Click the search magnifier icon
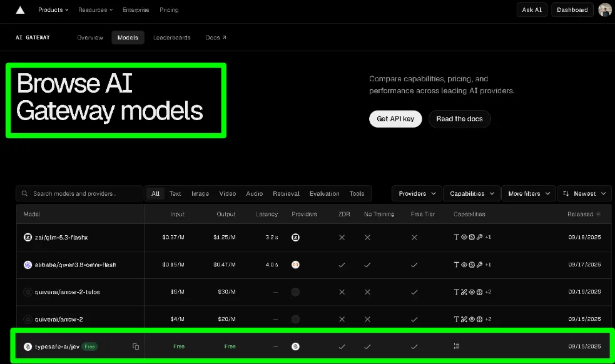 (x=24, y=193)
